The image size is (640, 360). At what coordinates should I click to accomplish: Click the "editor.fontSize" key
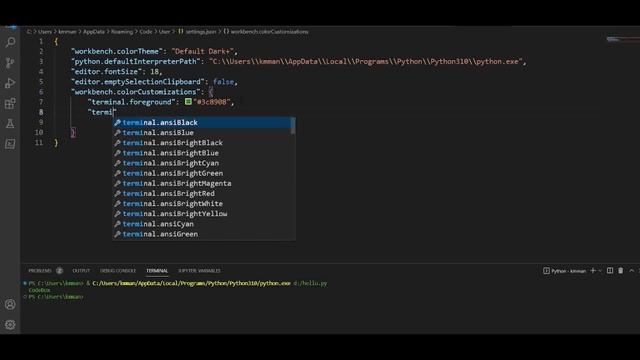tap(107, 71)
